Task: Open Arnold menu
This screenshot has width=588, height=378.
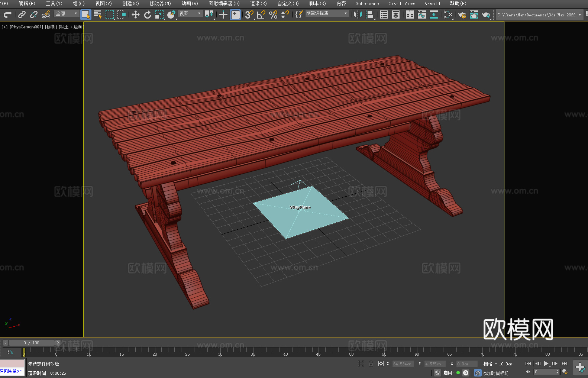Action: point(432,3)
